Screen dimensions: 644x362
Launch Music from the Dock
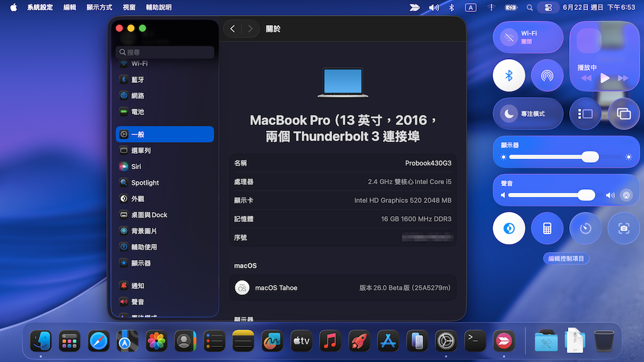(330, 341)
